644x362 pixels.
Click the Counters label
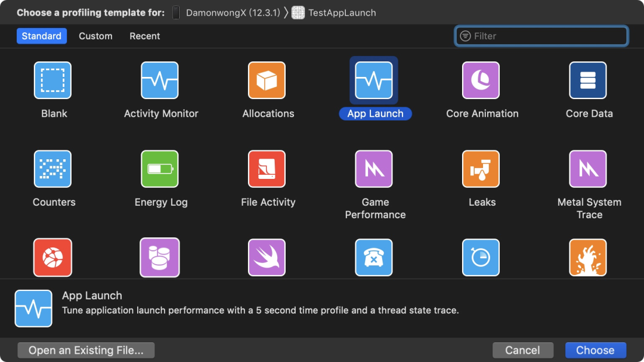pos(54,202)
